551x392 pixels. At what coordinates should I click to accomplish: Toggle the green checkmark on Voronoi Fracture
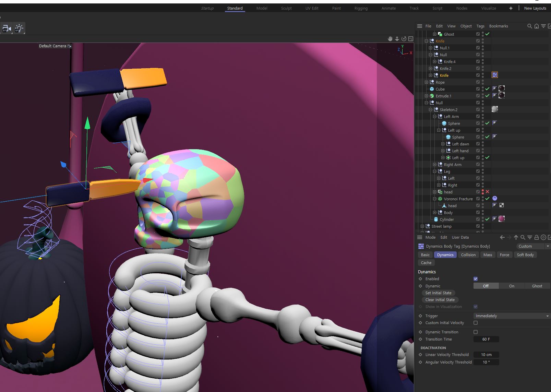tap(487, 199)
